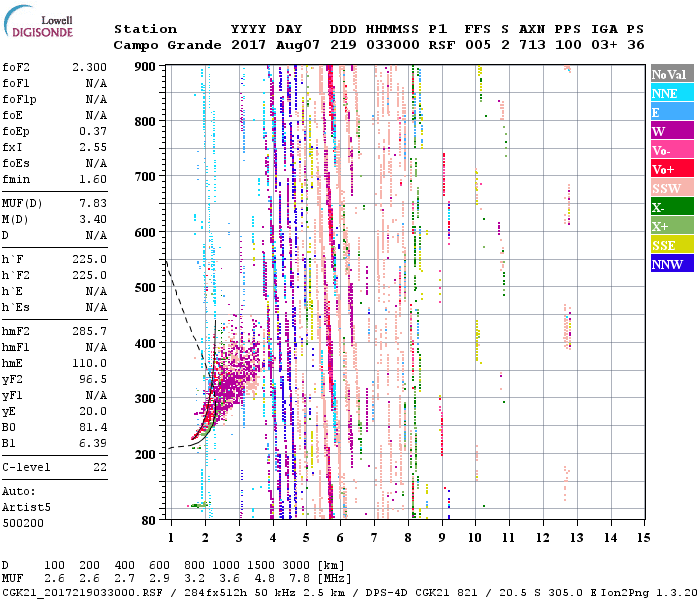Click the RSF program value
The image size is (700, 600).
(x=442, y=45)
